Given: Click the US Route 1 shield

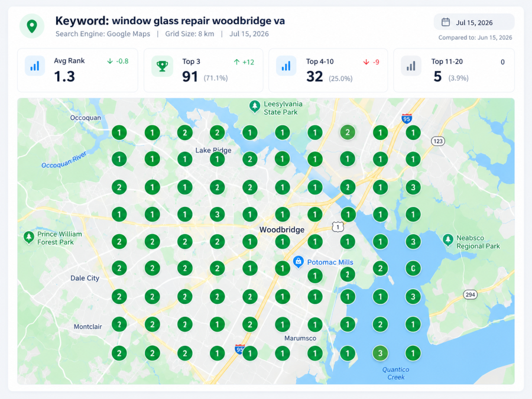Looking at the screenshot, I should point(338,226).
